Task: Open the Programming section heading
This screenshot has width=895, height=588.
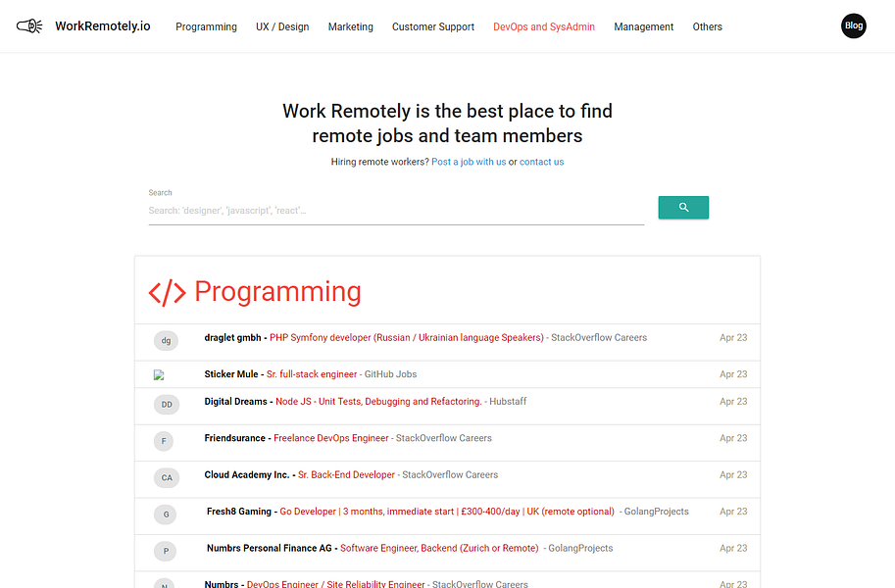Action: pyautogui.click(x=277, y=292)
